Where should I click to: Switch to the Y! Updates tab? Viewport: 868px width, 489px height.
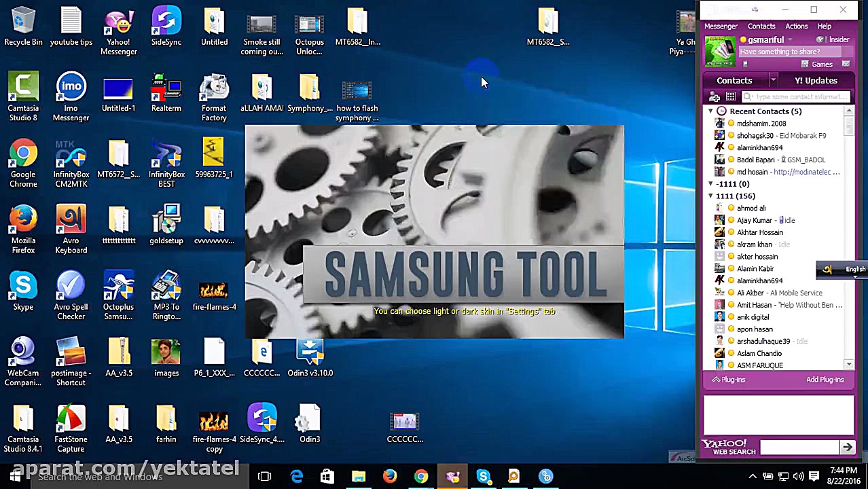[816, 81]
